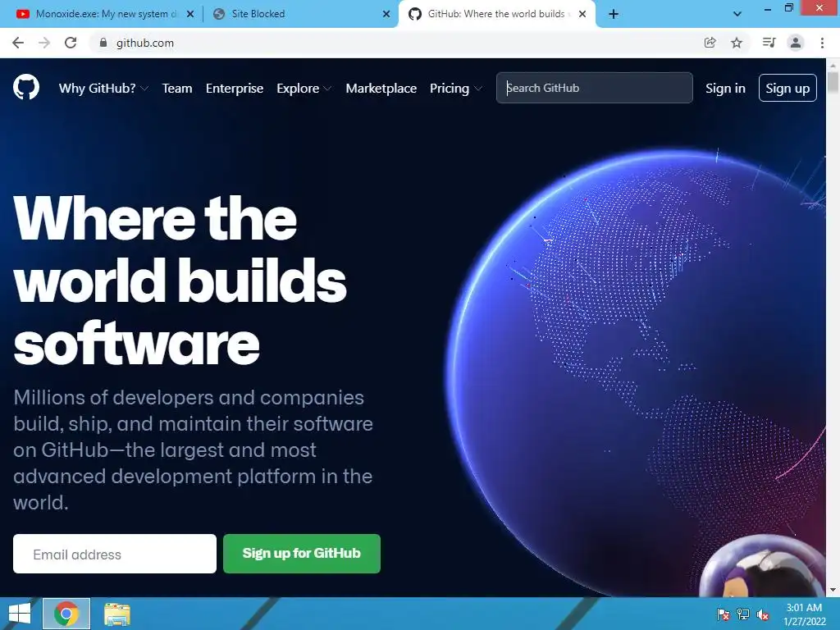
Task: Go back with the browser back arrow
Action: pyautogui.click(x=18, y=43)
